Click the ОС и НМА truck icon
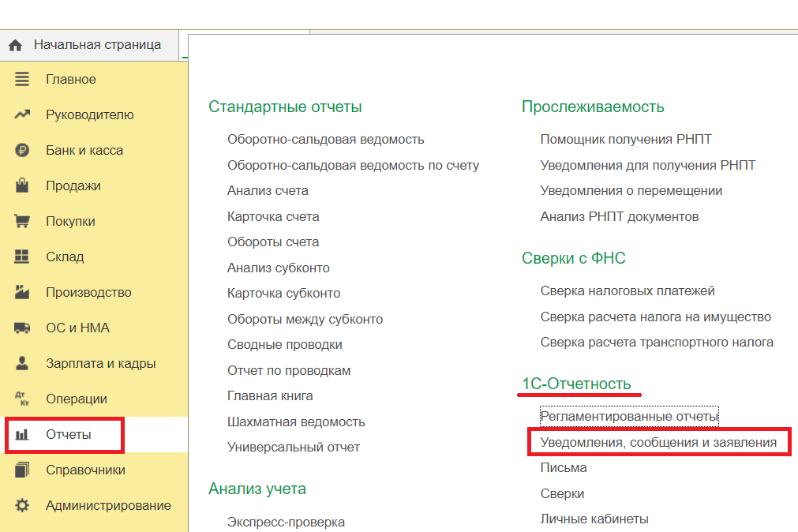Image resolution: width=798 pixels, height=532 pixels. [x=22, y=328]
